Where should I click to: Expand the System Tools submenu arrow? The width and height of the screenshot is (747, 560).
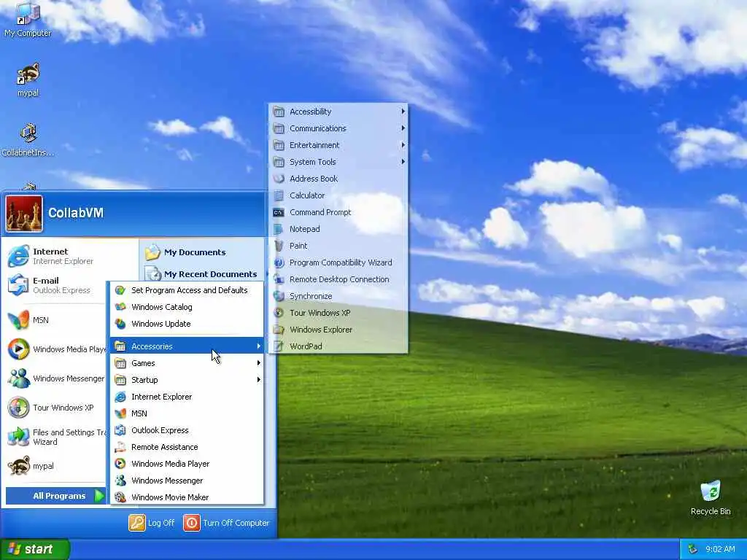click(403, 162)
